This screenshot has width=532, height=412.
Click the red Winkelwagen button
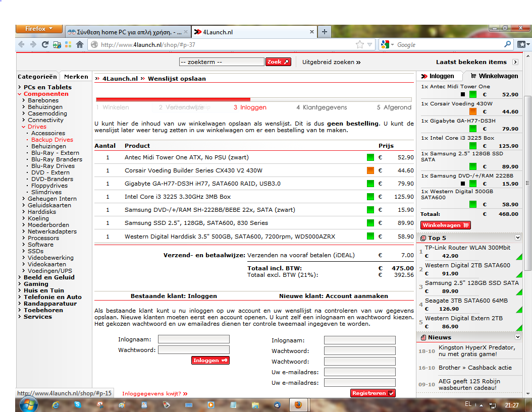[446, 225]
